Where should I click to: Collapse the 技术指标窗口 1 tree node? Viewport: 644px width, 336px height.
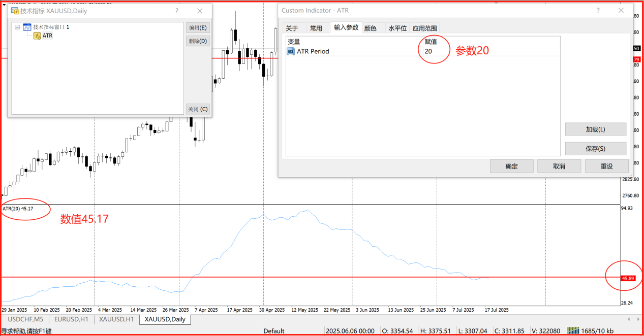pyautogui.click(x=18, y=27)
